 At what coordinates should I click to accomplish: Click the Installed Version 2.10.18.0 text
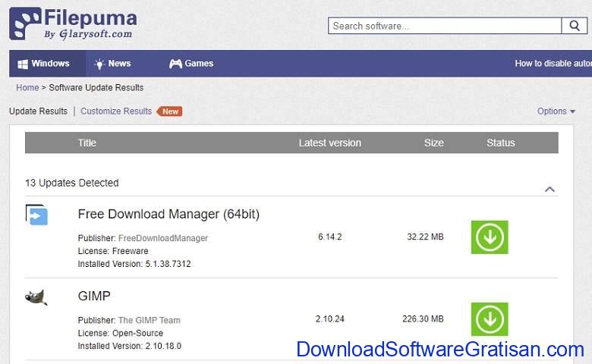coord(130,347)
